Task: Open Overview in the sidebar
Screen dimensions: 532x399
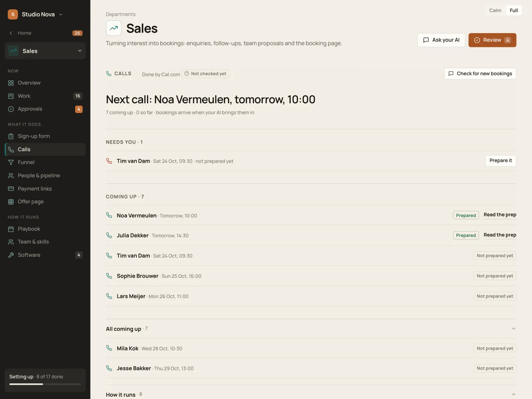Action: click(x=45, y=83)
